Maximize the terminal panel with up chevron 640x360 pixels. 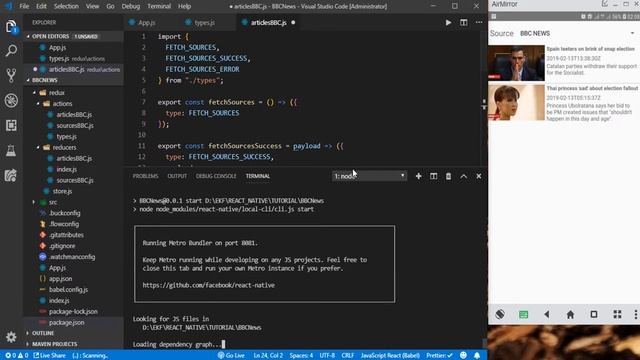pos(464,176)
